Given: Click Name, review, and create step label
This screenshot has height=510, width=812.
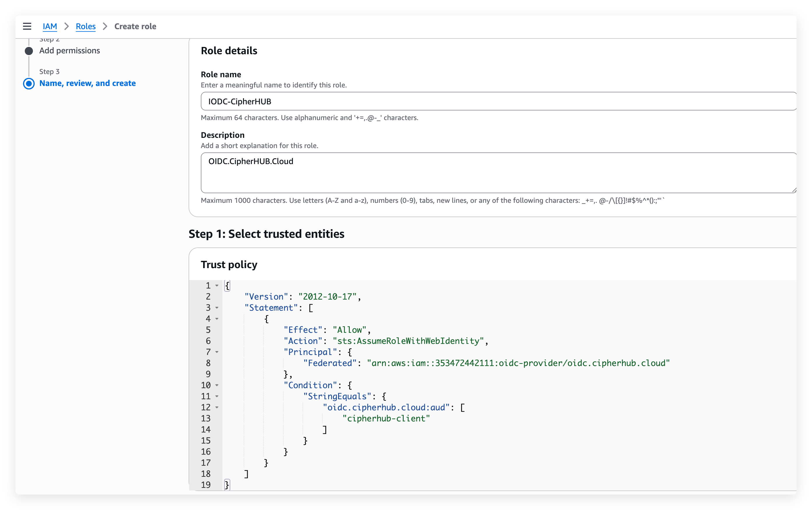Looking at the screenshot, I should tap(87, 83).
